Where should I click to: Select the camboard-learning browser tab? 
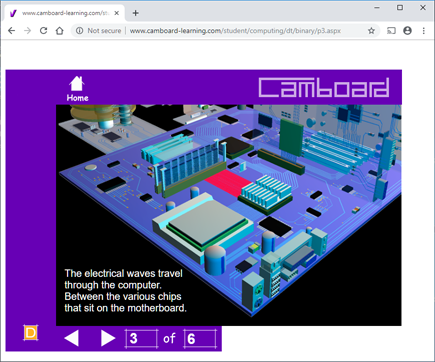(64, 13)
